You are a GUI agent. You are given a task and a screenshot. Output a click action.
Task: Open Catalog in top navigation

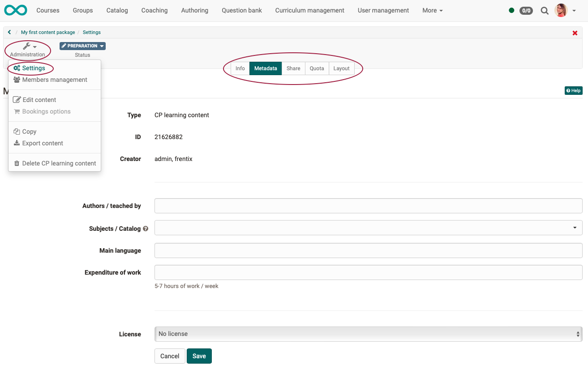click(117, 10)
